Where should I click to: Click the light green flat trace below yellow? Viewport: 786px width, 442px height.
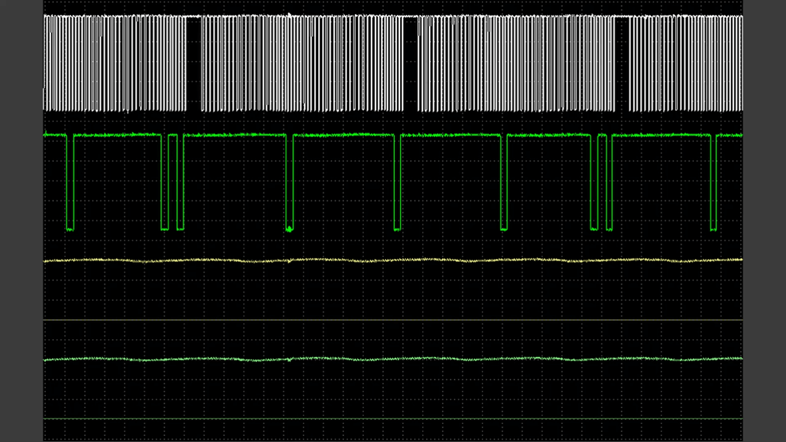pos(400,359)
